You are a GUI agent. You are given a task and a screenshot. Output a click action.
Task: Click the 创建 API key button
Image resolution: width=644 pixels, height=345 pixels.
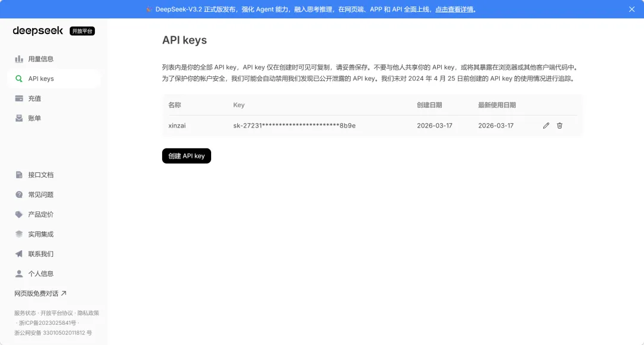(x=187, y=156)
